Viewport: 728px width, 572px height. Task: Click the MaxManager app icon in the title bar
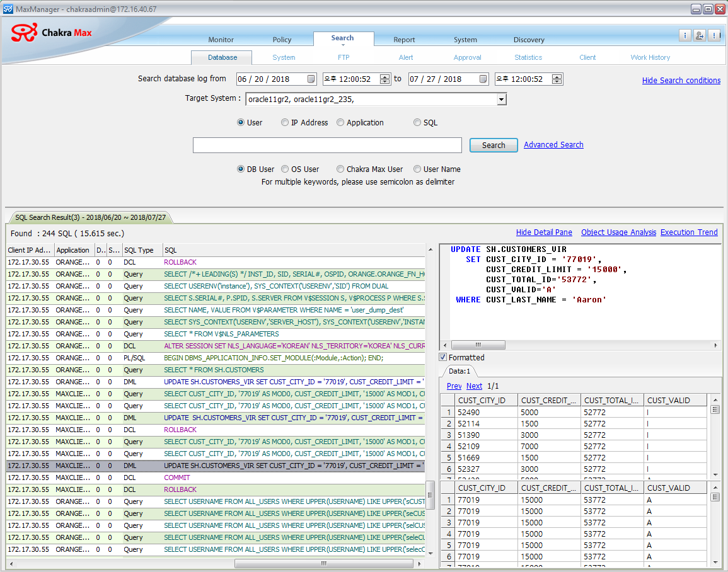(x=8, y=9)
